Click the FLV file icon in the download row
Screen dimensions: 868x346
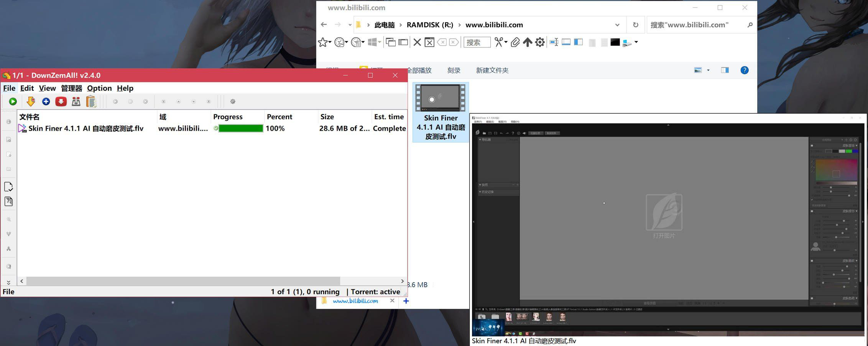point(22,128)
